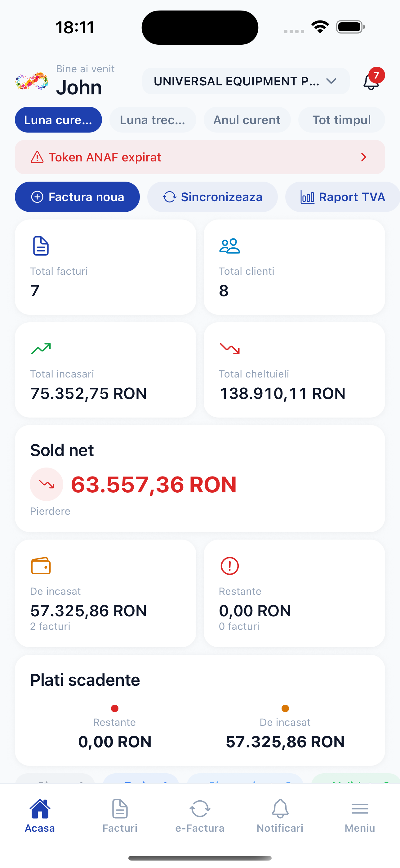Tap the 63.557,36 RON Sold net amount
Viewport: 400px width, 868px height.
pos(153,485)
